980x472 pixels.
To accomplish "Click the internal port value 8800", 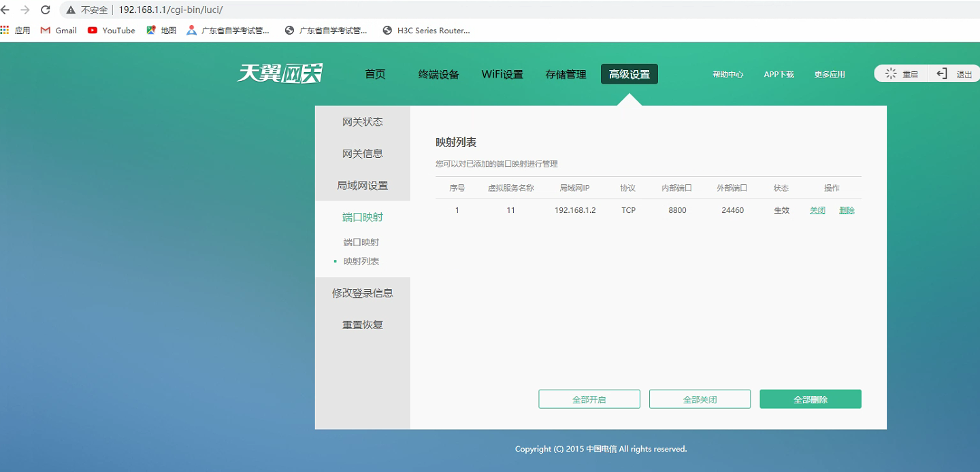I will click(677, 210).
